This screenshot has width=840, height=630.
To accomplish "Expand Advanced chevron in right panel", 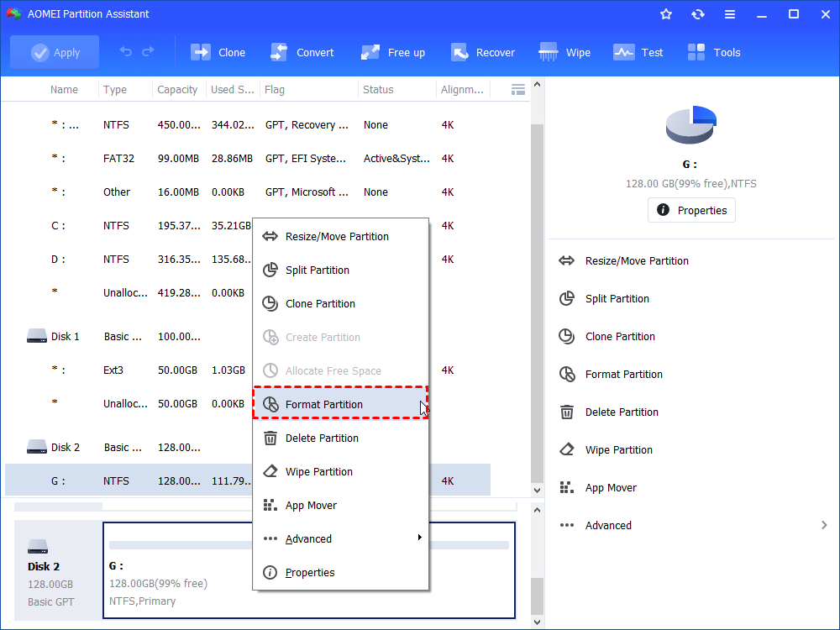I will pyautogui.click(x=824, y=526).
